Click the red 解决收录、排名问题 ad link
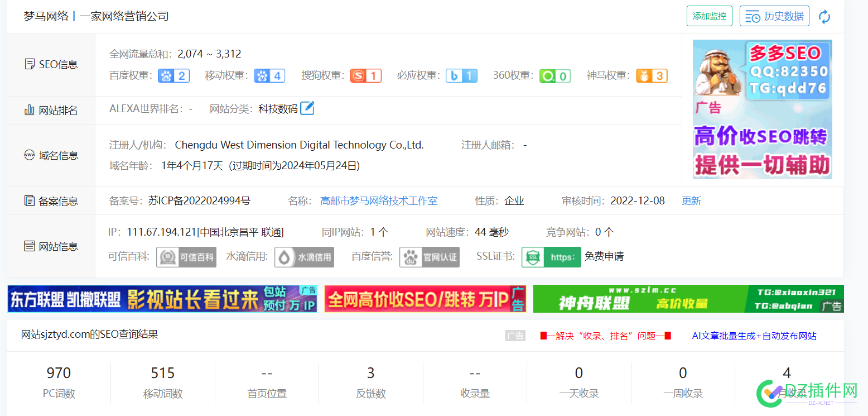The width and height of the screenshot is (868, 416). click(605, 336)
